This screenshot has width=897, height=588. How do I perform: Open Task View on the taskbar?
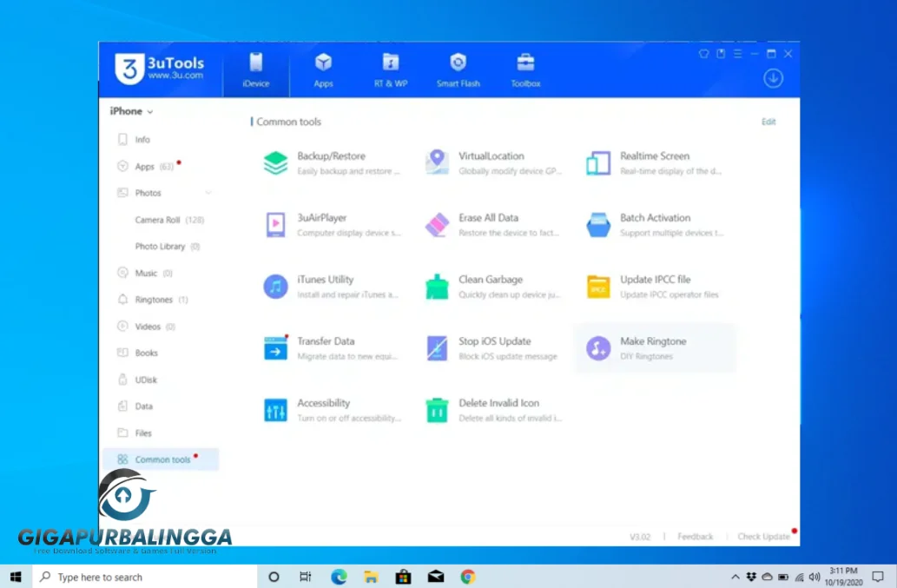306,577
